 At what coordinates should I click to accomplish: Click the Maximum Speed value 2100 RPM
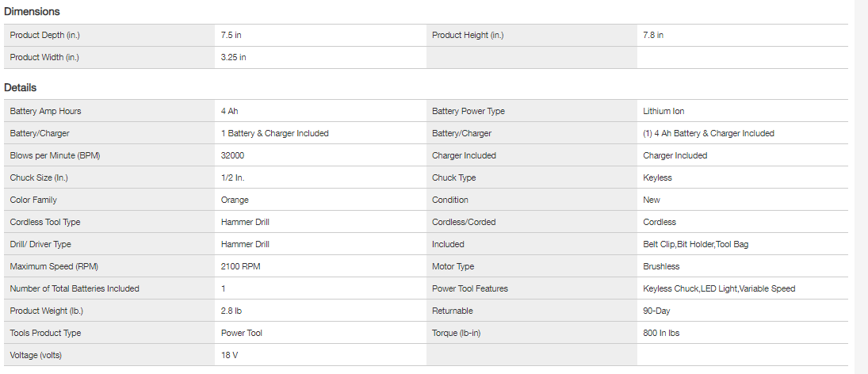click(x=242, y=266)
